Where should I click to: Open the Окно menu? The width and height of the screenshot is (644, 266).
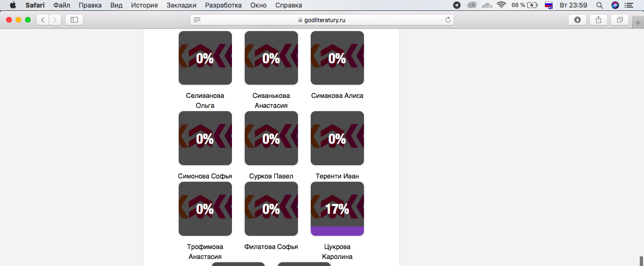[x=258, y=5]
